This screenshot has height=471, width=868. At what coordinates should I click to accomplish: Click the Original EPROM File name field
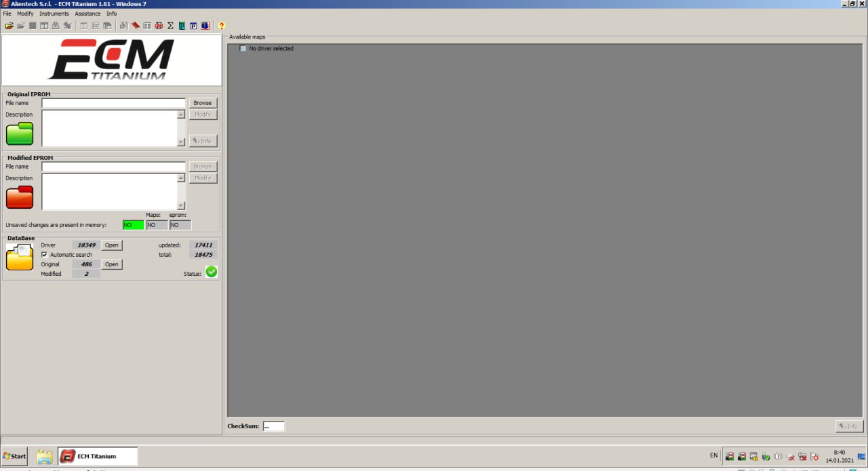click(113, 103)
